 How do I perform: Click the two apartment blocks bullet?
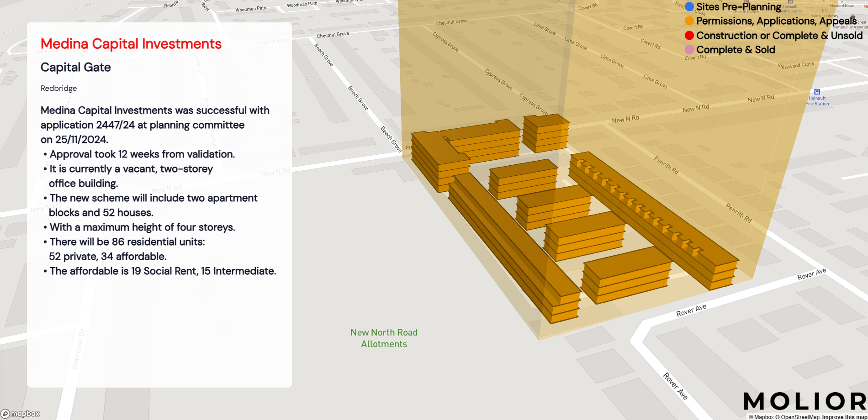pos(150,205)
